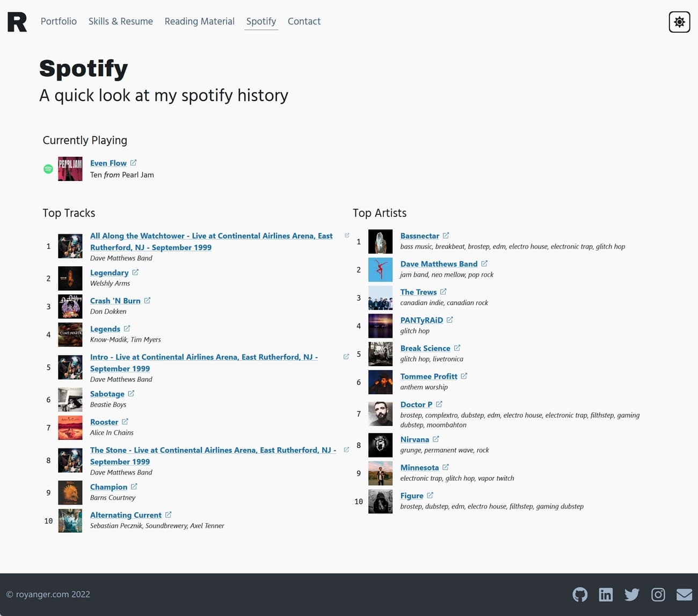Open the Sabotage track link
The width and height of the screenshot is (698, 616).
[107, 394]
